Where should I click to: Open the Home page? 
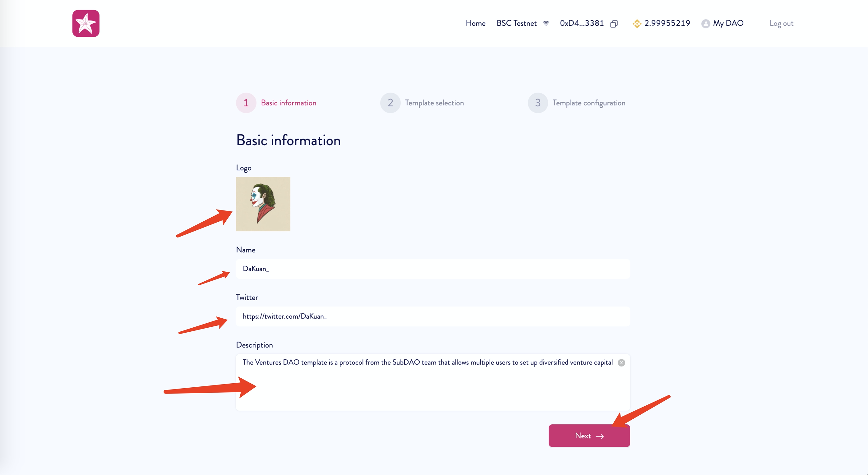pos(475,23)
